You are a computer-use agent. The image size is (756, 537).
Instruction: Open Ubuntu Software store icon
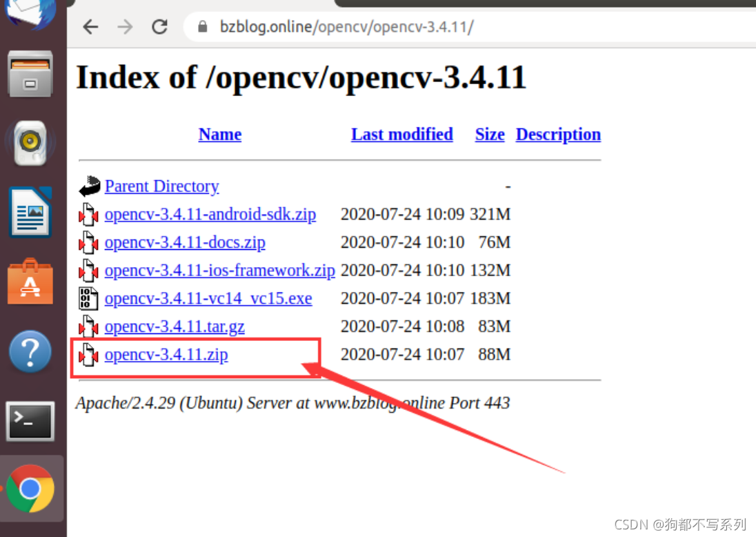click(30, 282)
